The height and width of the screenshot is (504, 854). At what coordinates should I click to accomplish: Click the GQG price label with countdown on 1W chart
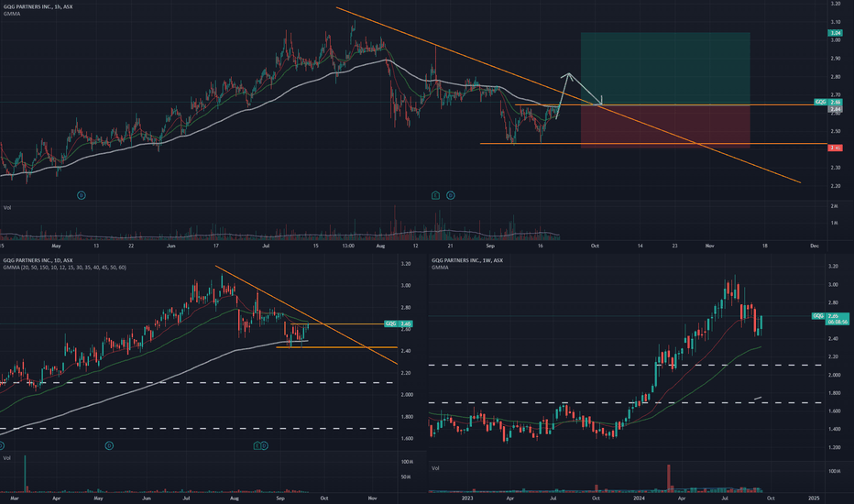830,319
